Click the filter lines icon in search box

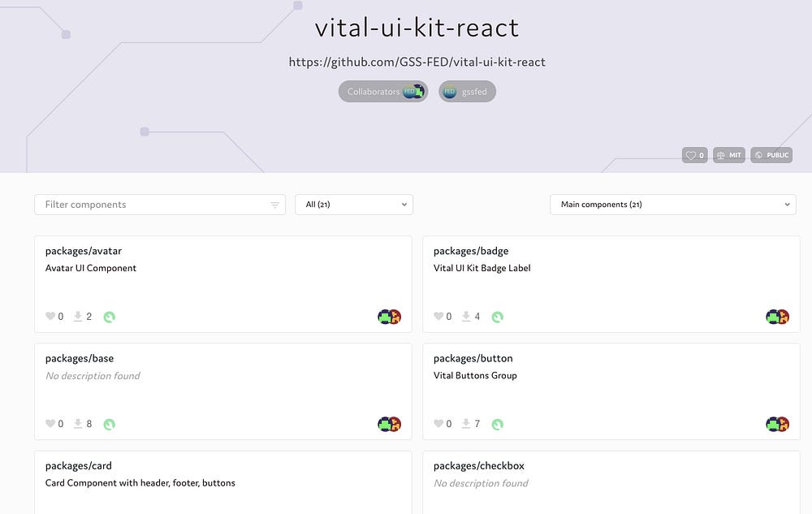[x=275, y=205]
